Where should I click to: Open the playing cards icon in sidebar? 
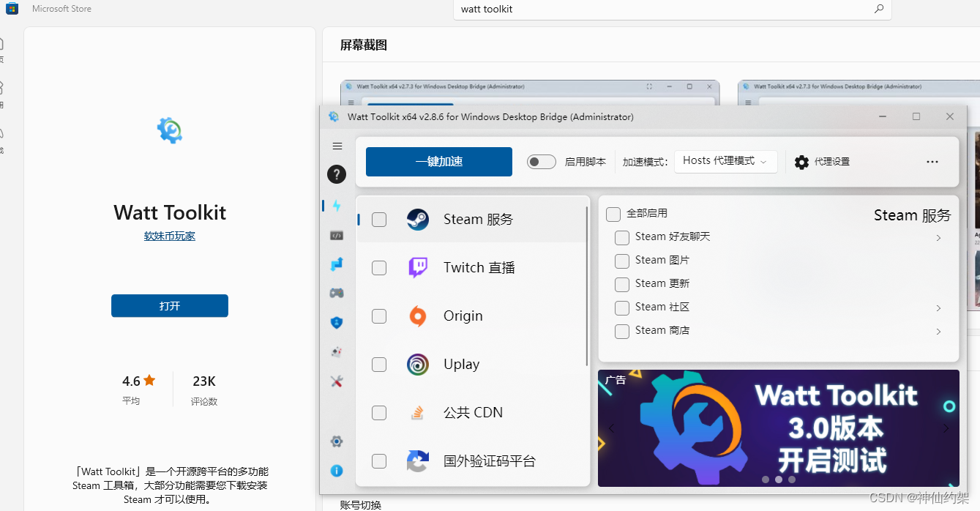337,352
